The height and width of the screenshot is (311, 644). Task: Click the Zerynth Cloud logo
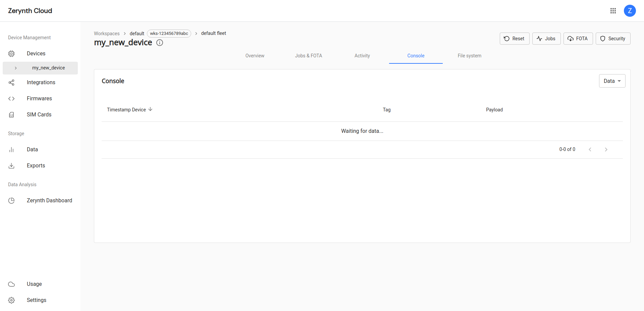pyautogui.click(x=30, y=11)
